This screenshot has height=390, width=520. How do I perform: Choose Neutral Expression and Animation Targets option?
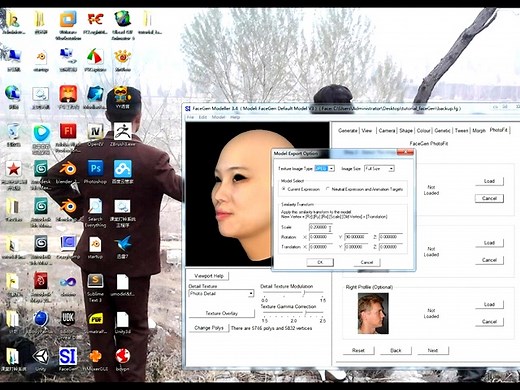[x=328, y=189]
